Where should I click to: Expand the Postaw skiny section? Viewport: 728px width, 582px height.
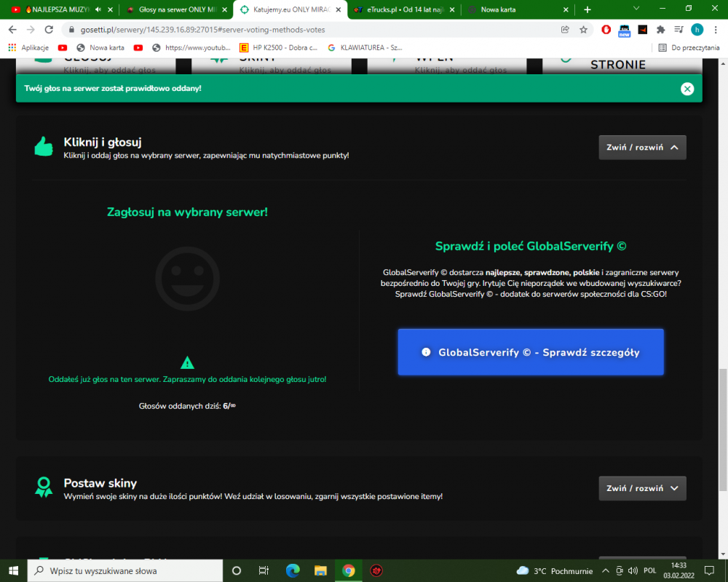642,488
